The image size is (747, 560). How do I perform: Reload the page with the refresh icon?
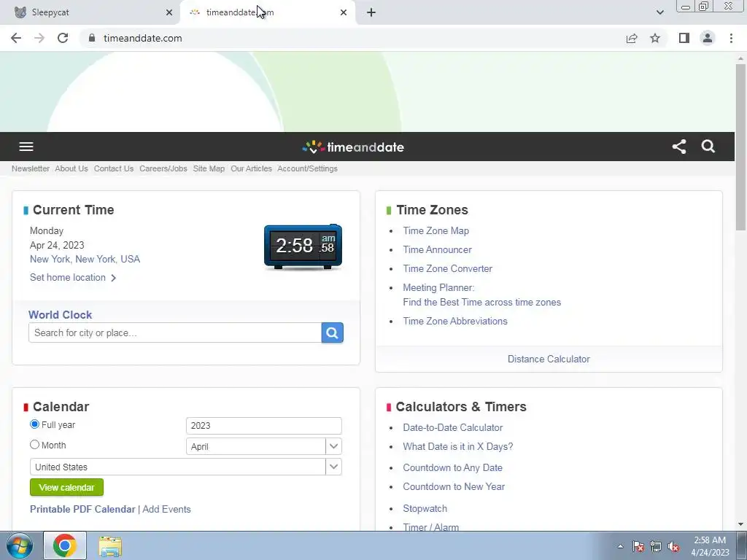pos(63,38)
